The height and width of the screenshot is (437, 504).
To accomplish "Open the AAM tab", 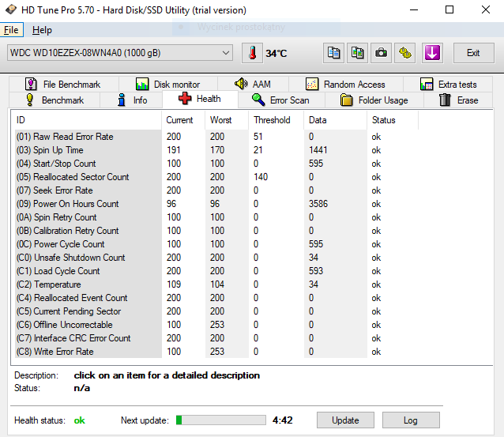I will [x=253, y=85].
